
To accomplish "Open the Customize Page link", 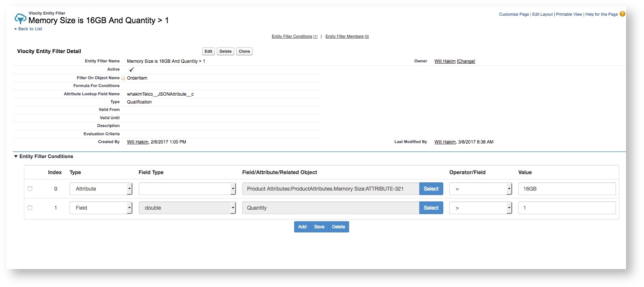I will click(x=514, y=14).
